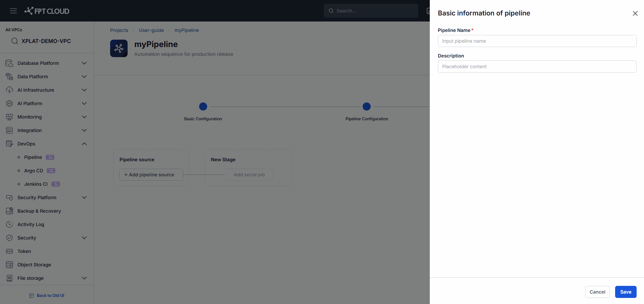Image resolution: width=644 pixels, height=304 pixels.
Task: Expand the Security Platform chevron
Action: (x=84, y=198)
